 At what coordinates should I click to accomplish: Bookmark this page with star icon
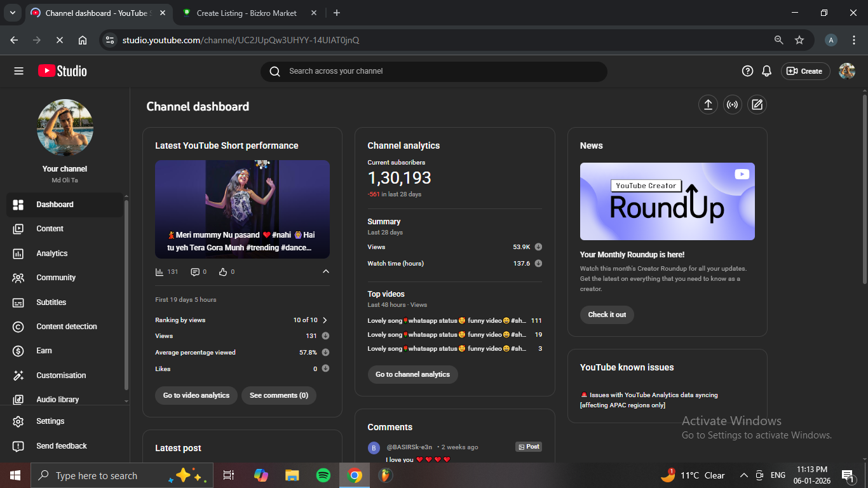[799, 40]
